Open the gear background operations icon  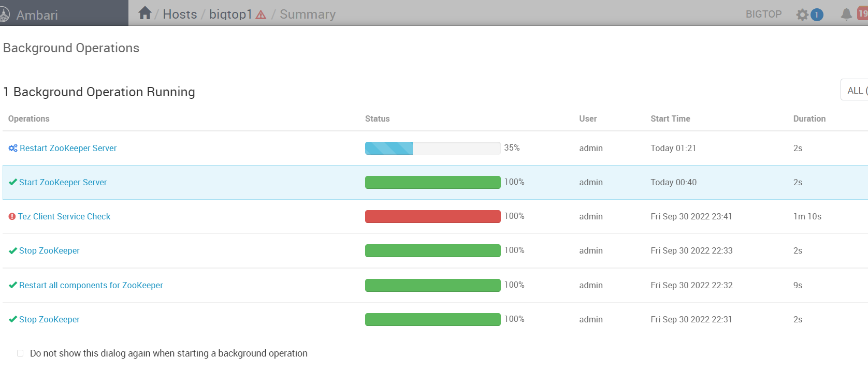(x=802, y=14)
